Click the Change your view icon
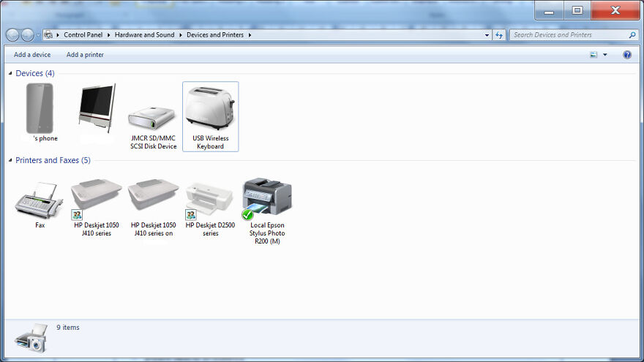Image resolution: width=644 pixels, height=362 pixels. (x=594, y=55)
